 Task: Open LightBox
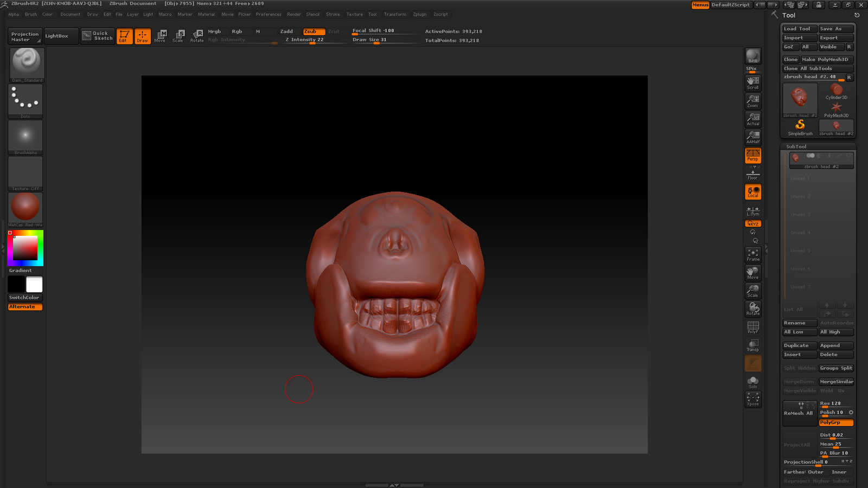pyautogui.click(x=61, y=36)
